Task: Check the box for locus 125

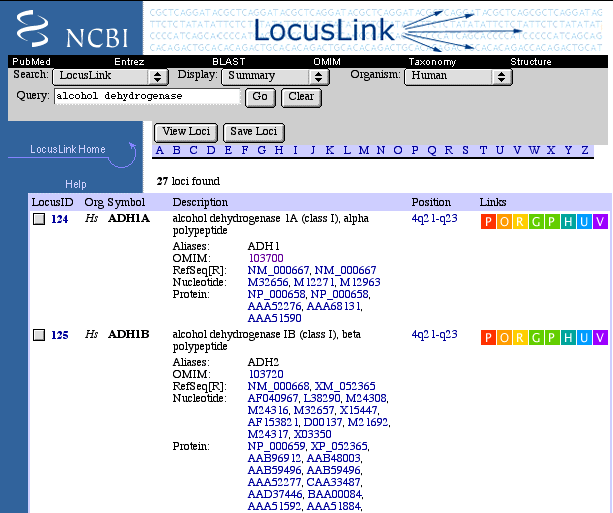Action: tap(39, 335)
